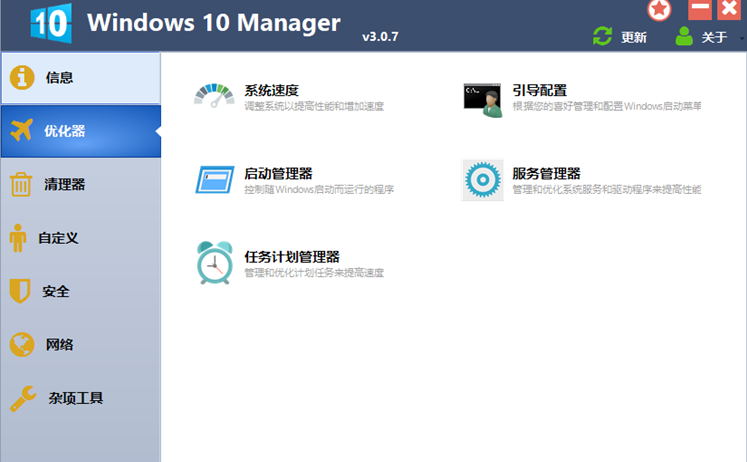747x462 pixels.
Task: Open the 自定义 customization tab
Action: point(81,238)
